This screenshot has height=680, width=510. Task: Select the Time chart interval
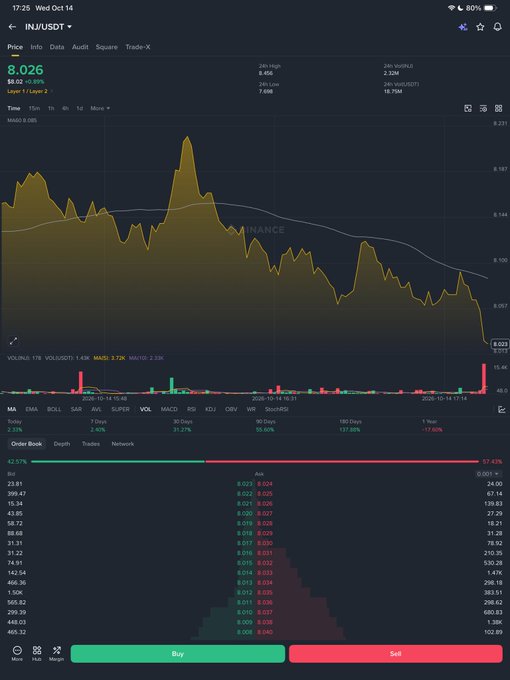[x=14, y=108]
